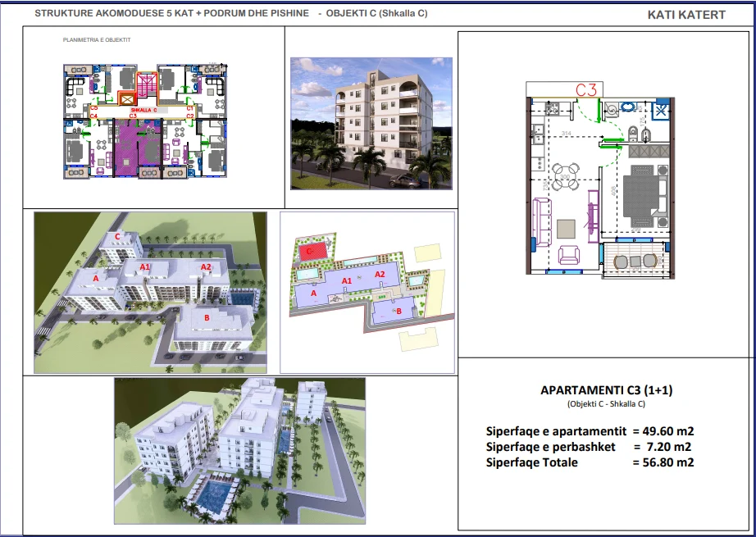Viewport: 756px width, 537px height.
Task: Click the building facade render with palm trees
Action: coord(371,124)
